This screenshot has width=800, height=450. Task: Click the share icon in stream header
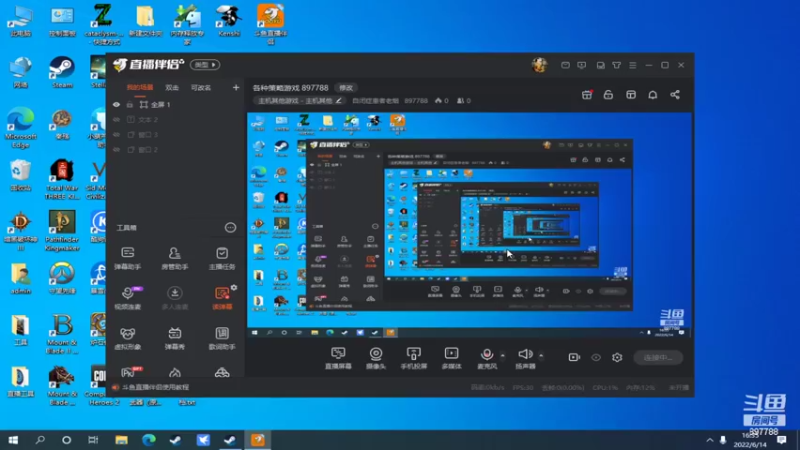coord(675,95)
